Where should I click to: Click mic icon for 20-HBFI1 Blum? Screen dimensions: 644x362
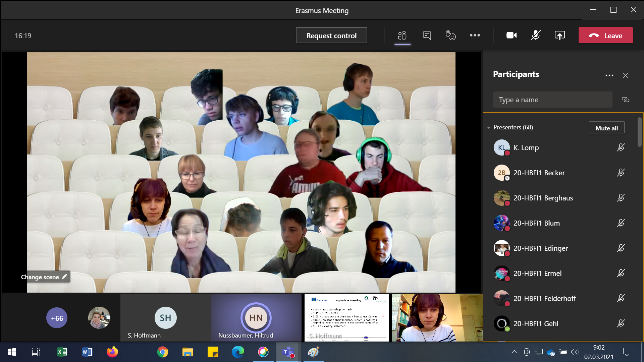[x=621, y=223]
